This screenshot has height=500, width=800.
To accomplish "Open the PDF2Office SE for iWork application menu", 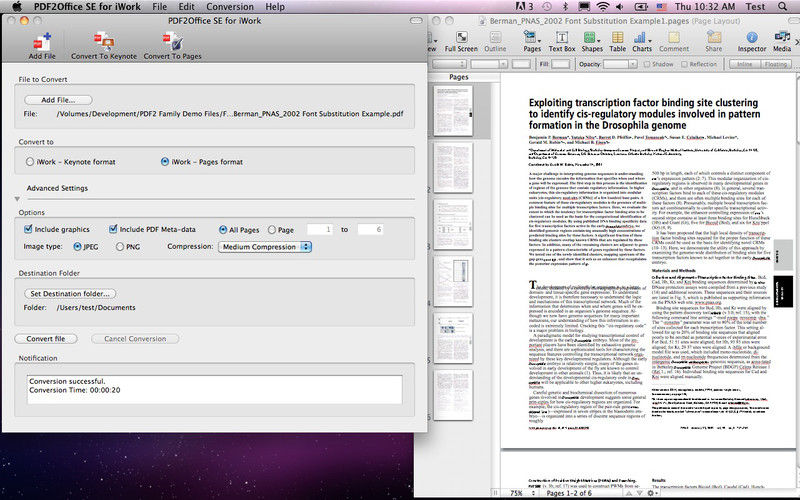I will (x=87, y=7).
